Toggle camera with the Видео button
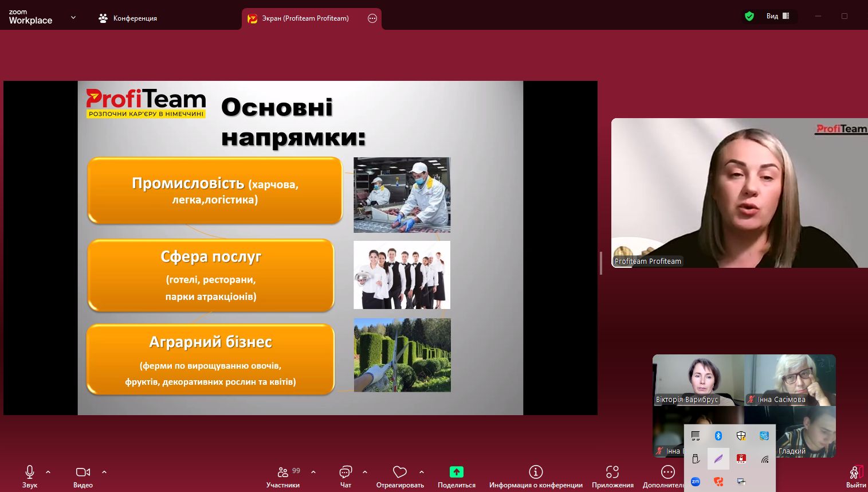 pos(83,477)
